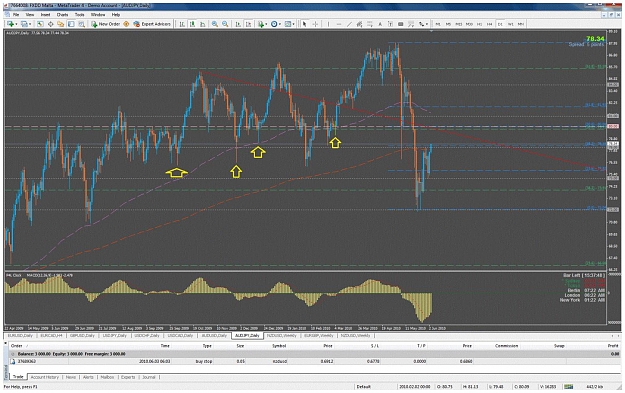Open the Journal terminal tab
625x393 pixels.
click(149, 377)
